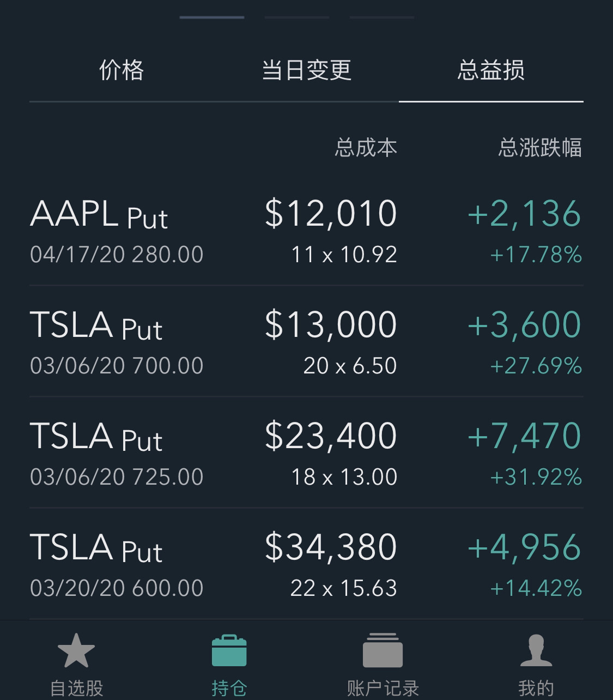Switch to the 价格 tab

pos(122,70)
